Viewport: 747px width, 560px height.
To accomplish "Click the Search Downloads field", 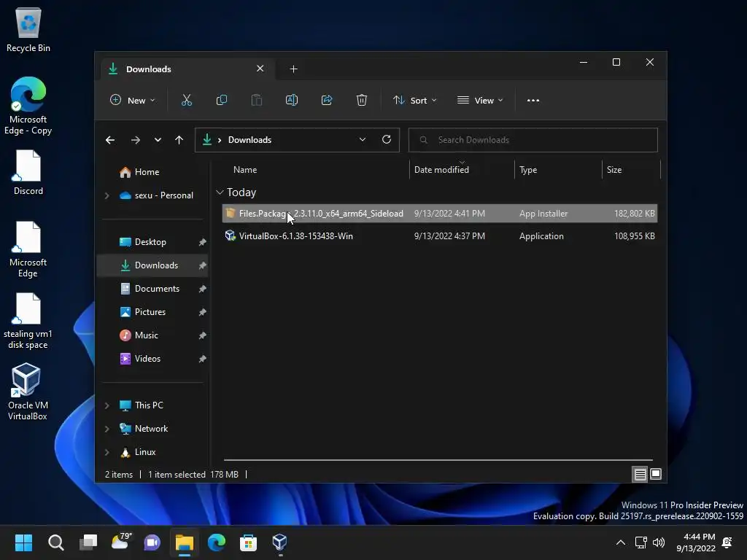I will pos(533,140).
